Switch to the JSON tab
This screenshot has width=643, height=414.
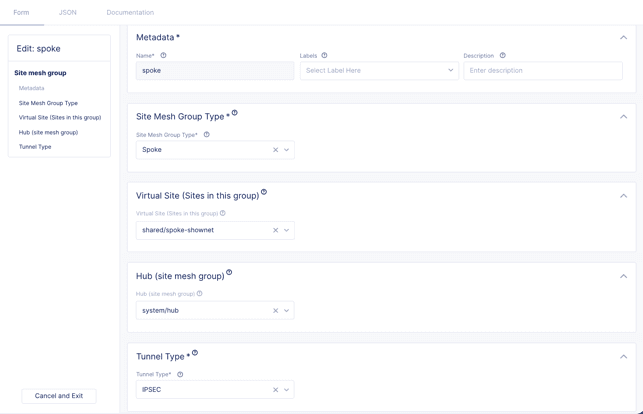[x=68, y=12]
